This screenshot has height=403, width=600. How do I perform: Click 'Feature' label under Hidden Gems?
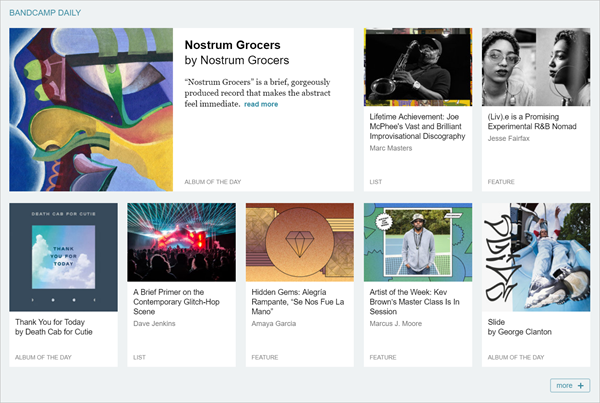point(265,357)
